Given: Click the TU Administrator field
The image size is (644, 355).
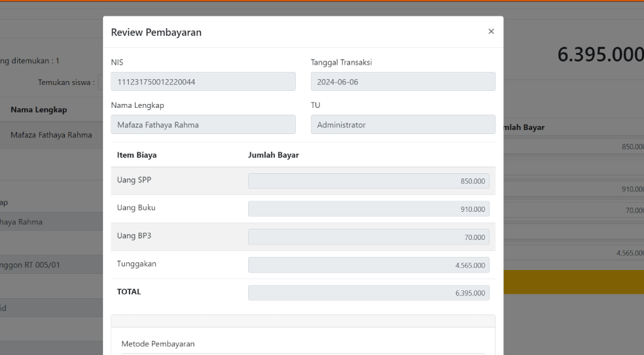Looking at the screenshot, I should [402, 125].
